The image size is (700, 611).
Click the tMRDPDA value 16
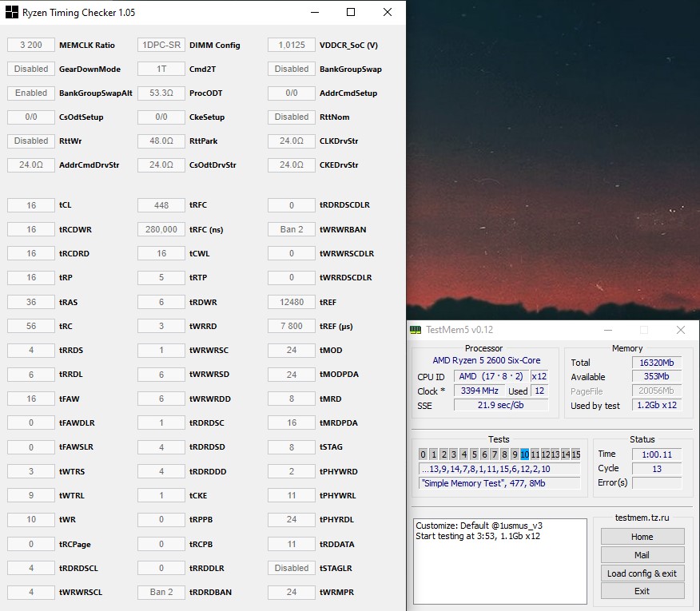[x=292, y=423]
